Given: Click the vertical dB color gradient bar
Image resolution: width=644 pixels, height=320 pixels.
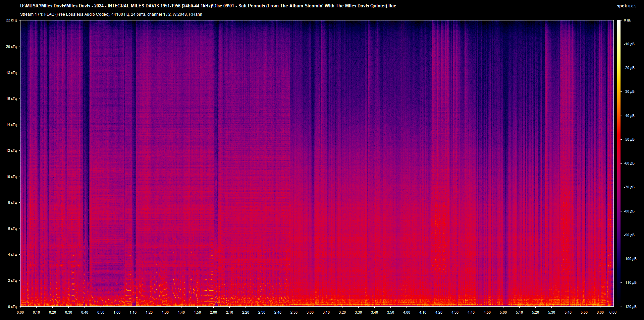Looking at the screenshot, I should pyautogui.click(x=619, y=163).
